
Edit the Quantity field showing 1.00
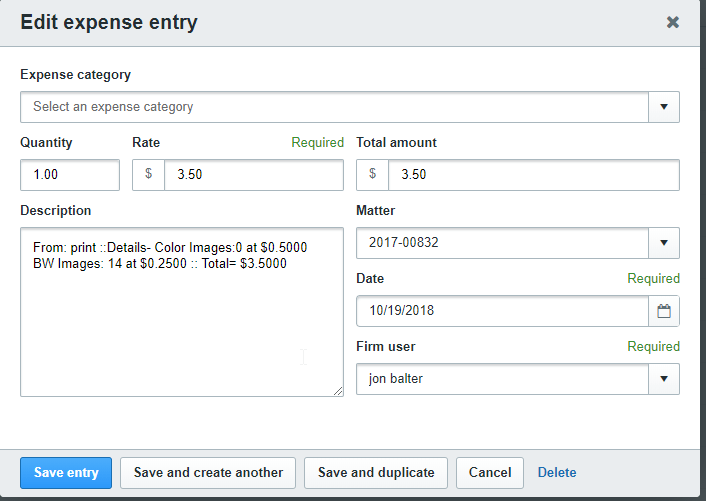coord(70,175)
